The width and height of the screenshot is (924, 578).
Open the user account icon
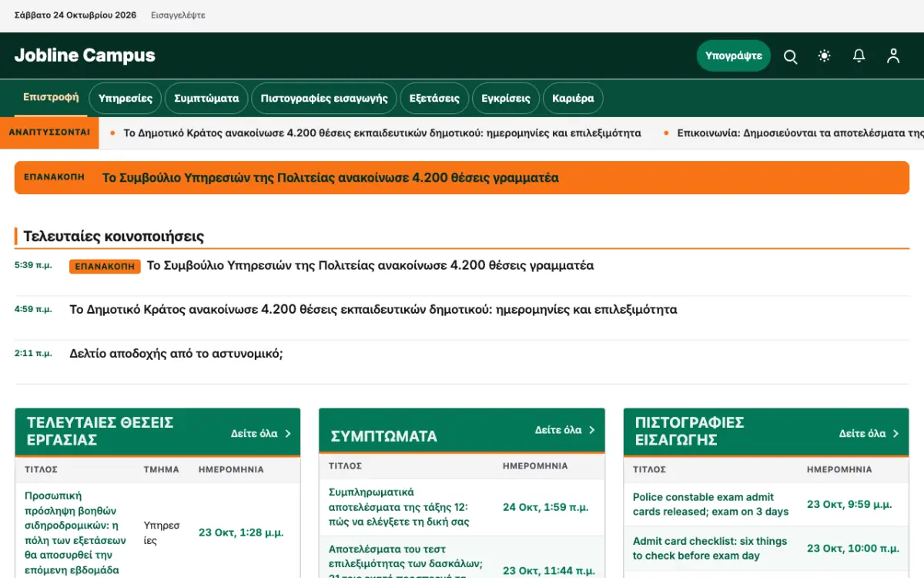click(893, 55)
